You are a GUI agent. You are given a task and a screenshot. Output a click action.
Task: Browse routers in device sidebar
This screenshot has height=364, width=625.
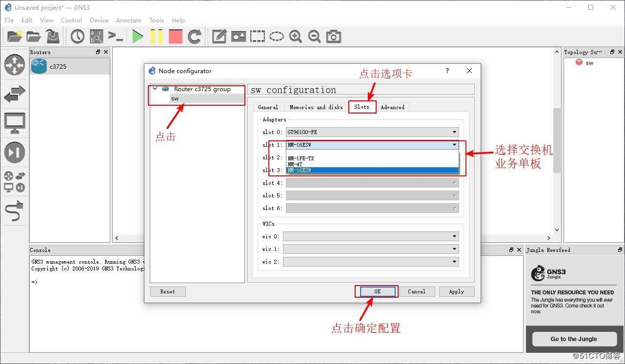click(15, 65)
